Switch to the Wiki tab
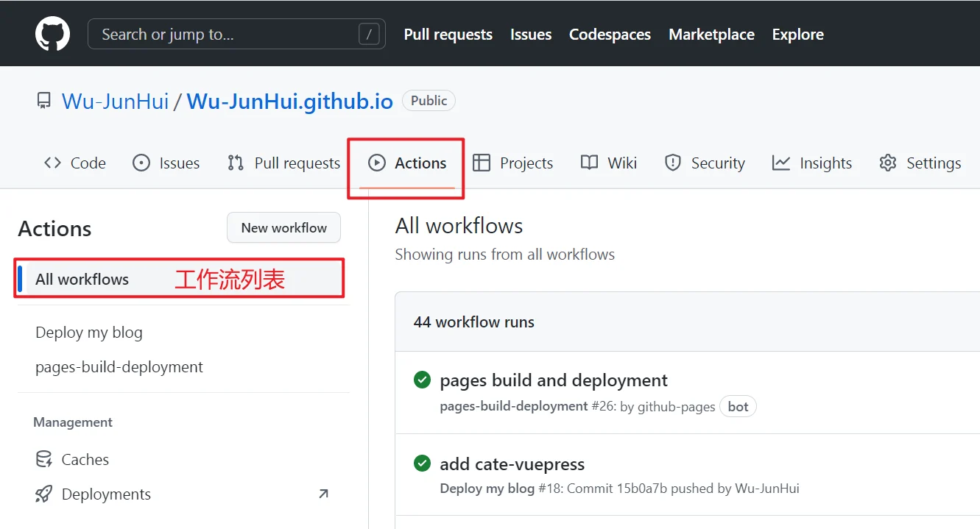This screenshot has height=529, width=980. click(608, 163)
